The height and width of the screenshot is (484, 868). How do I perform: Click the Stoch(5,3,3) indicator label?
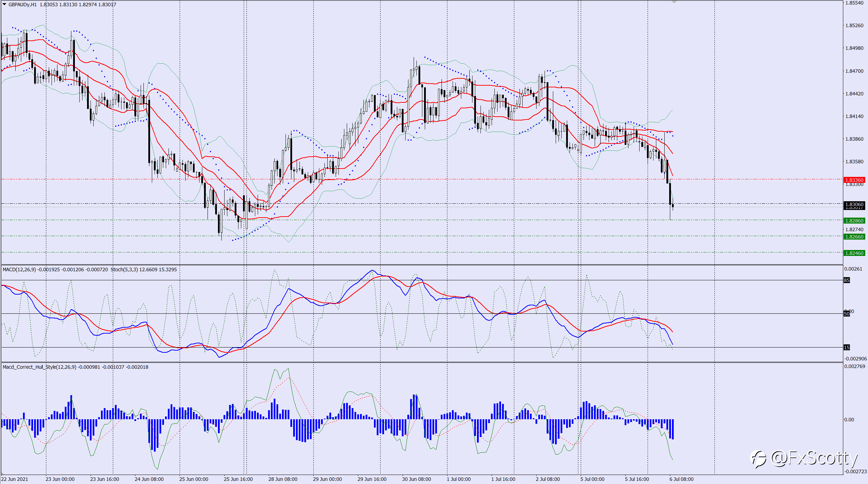pyautogui.click(x=124, y=270)
